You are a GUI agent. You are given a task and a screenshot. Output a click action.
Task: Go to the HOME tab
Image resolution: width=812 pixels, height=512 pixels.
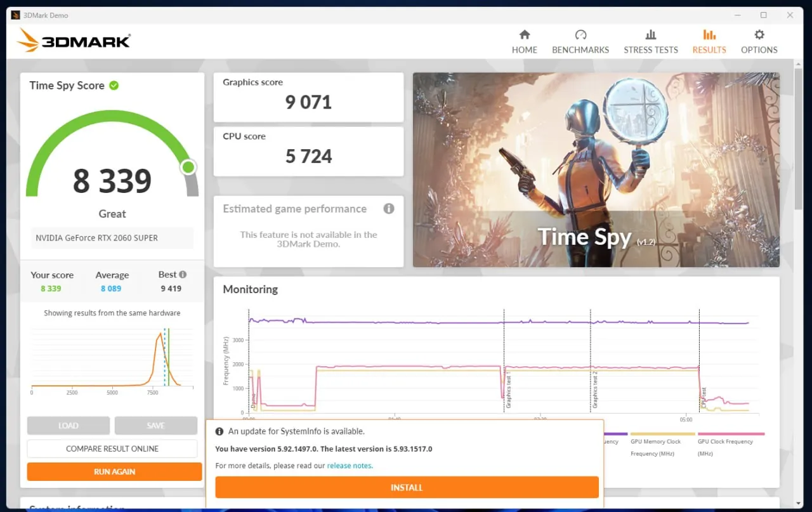tap(524, 42)
